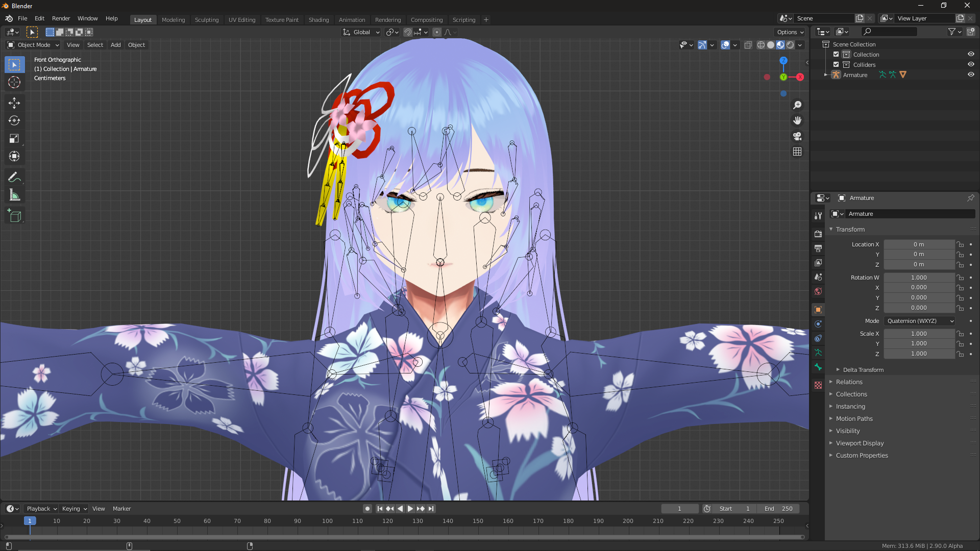980x551 pixels.
Task: Activate the Rotate tool
Action: coord(14,121)
